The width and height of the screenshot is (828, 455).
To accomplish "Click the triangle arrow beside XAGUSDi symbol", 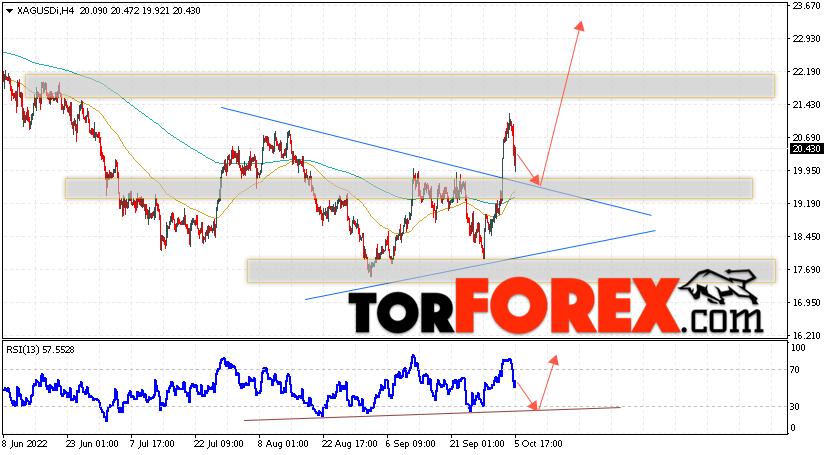I will click(x=9, y=11).
